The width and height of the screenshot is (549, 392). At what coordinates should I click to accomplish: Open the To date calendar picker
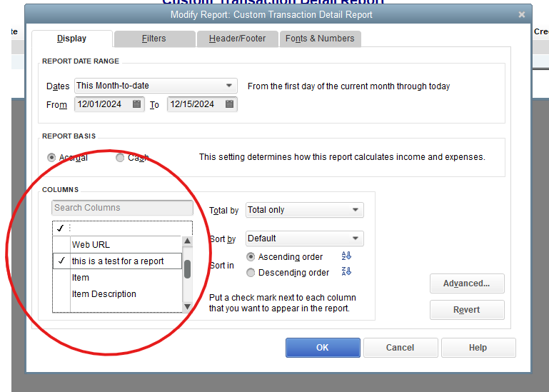click(229, 104)
